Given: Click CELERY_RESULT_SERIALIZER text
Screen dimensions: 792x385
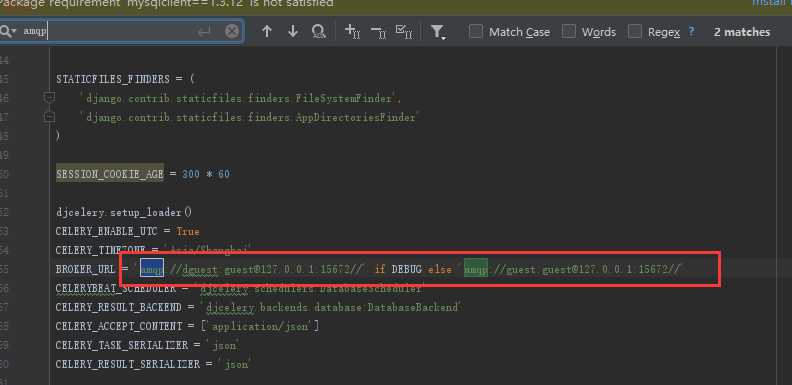Looking at the screenshot, I should (128, 364).
